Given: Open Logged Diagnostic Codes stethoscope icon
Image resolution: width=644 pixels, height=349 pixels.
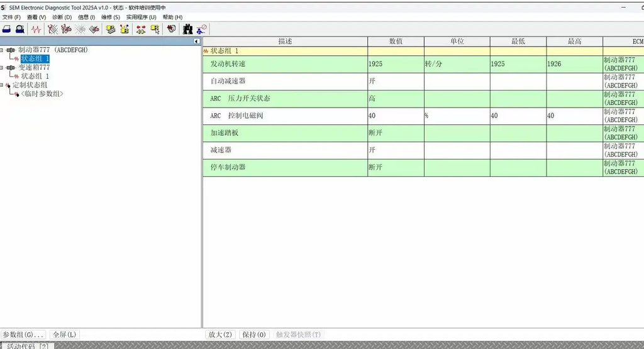Looking at the screenshot, I should coord(65,29).
